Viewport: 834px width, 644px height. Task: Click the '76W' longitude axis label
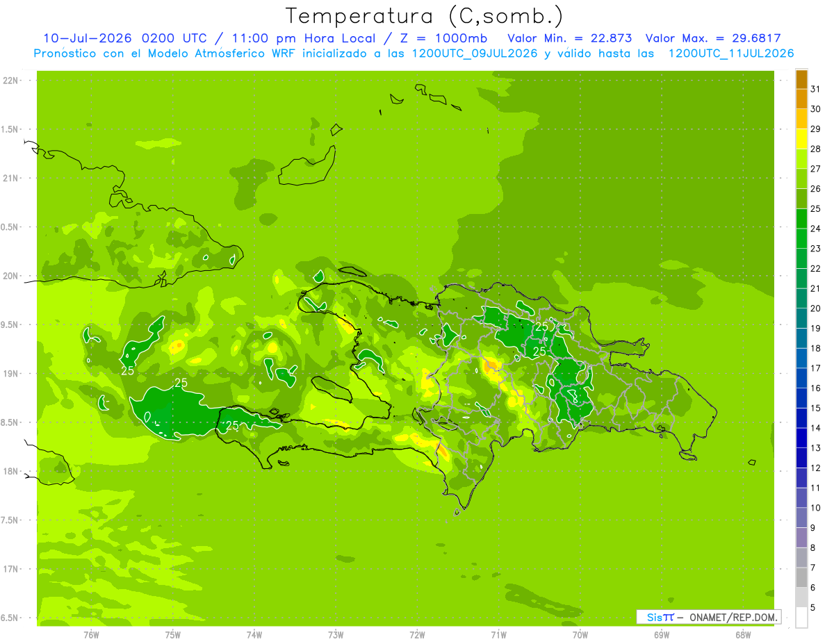(92, 635)
